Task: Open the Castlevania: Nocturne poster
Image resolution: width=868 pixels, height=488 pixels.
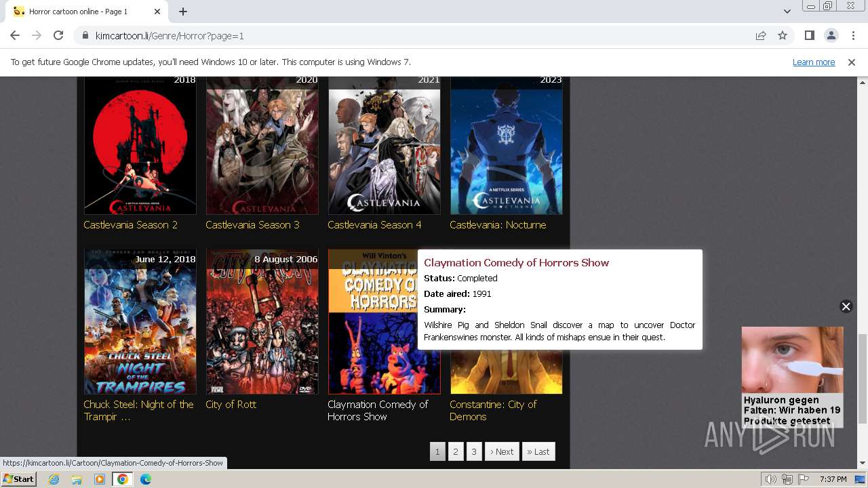Action: (507, 146)
